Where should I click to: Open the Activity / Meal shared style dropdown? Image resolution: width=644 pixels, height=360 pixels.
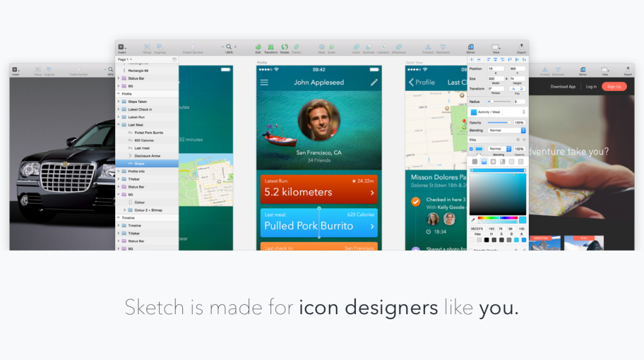498,112
